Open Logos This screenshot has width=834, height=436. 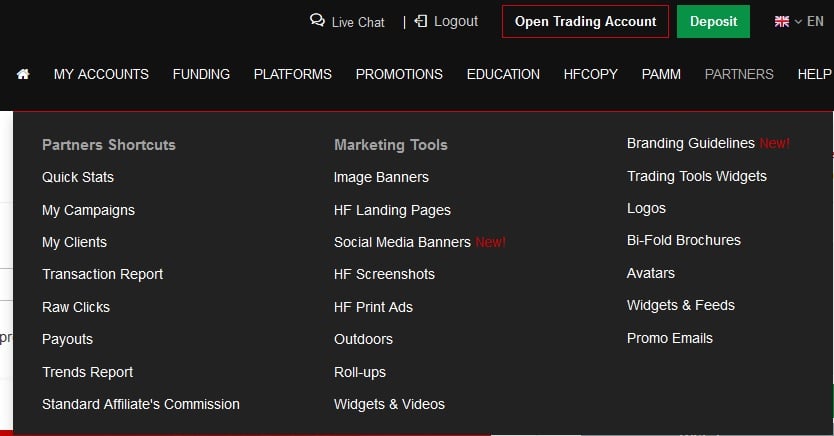pyautogui.click(x=646, y=208)
